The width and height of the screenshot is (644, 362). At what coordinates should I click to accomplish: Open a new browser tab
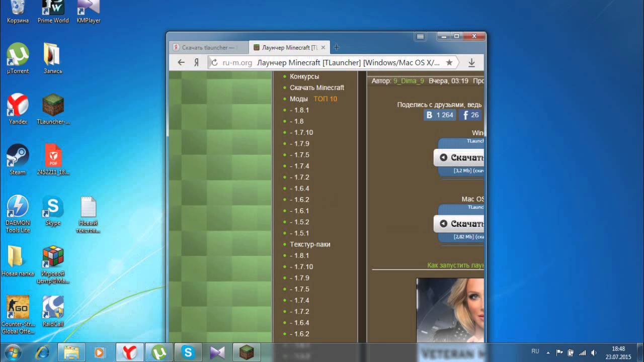point(337,48)
